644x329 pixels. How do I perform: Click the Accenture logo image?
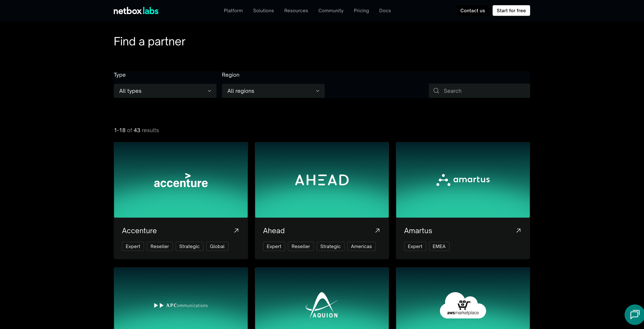click(181, 180)
